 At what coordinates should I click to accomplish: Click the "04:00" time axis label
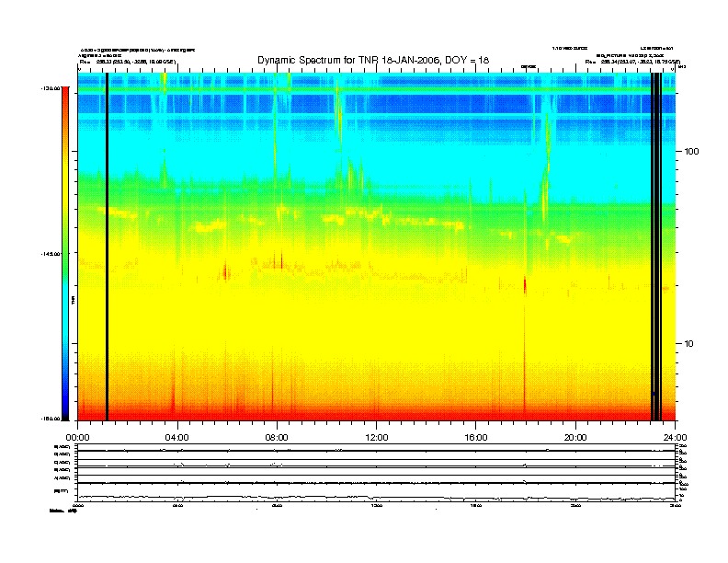177,438
